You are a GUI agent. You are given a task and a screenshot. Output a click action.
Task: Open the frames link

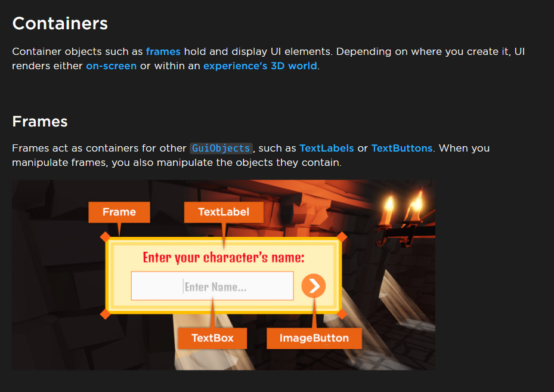tap(163, 51)
